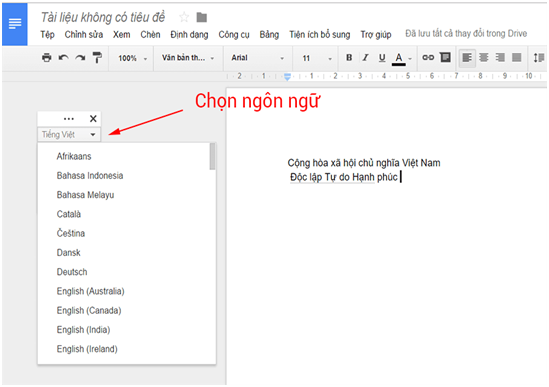Open the font size 11 dropdown
Viewport: 549px width, 387px height.
317,58
